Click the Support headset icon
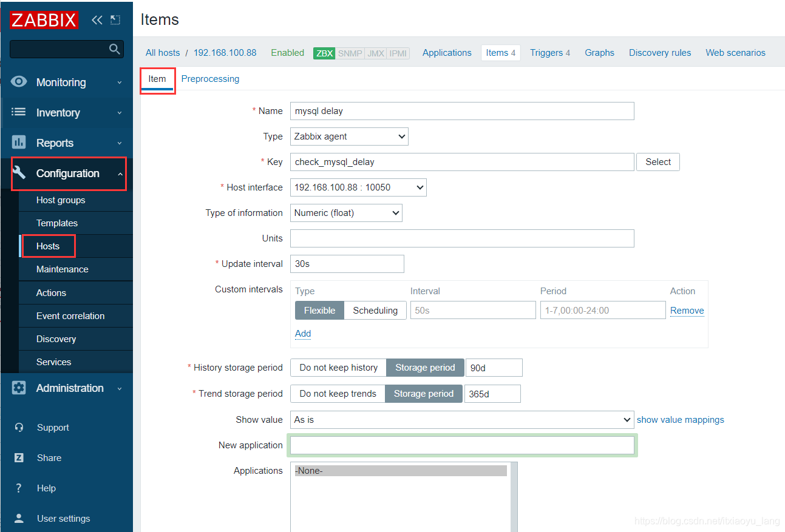Image resolution: width=785 pixels, height=532 pixels. coord(19,428)
